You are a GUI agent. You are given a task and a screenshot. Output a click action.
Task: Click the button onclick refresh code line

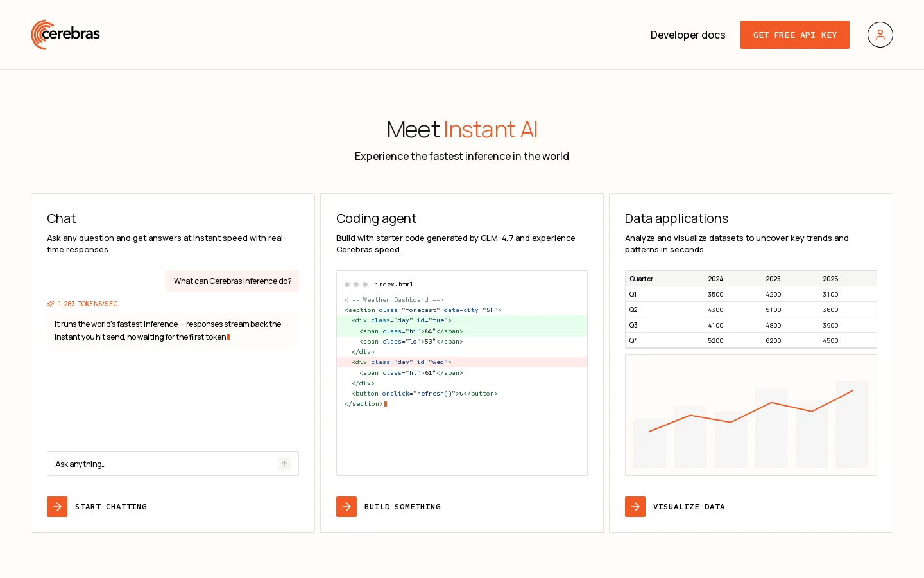tap(424, 394)
